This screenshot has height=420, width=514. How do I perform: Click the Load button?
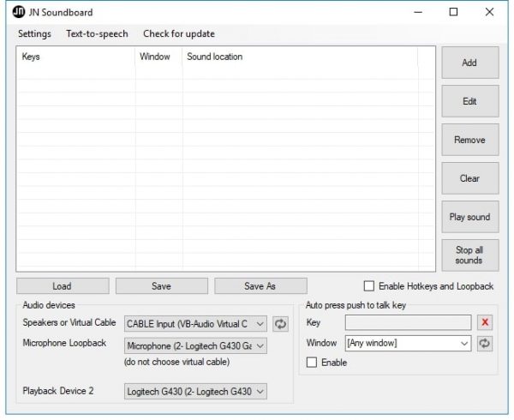tap(63, 286)
